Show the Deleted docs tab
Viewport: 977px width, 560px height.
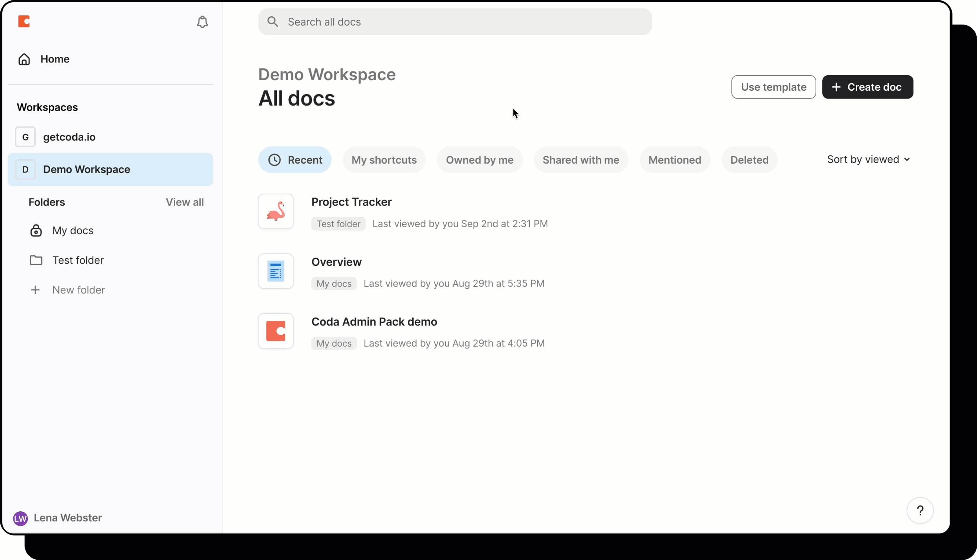(x=749, y=160)
